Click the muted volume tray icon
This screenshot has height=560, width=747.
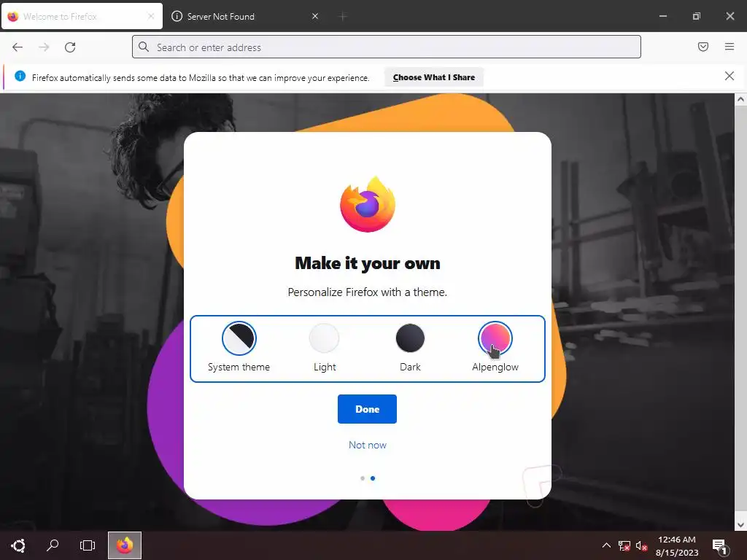click(x=641, y=545)
